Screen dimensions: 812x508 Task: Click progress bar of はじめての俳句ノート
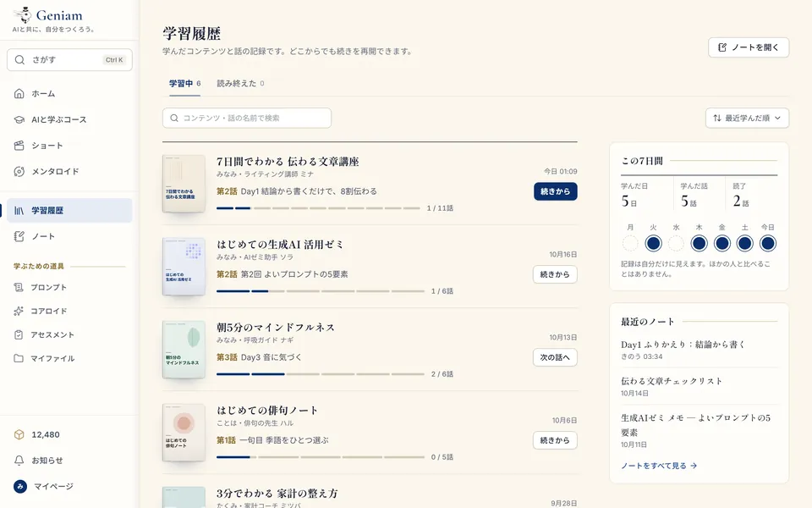(320, 456)
